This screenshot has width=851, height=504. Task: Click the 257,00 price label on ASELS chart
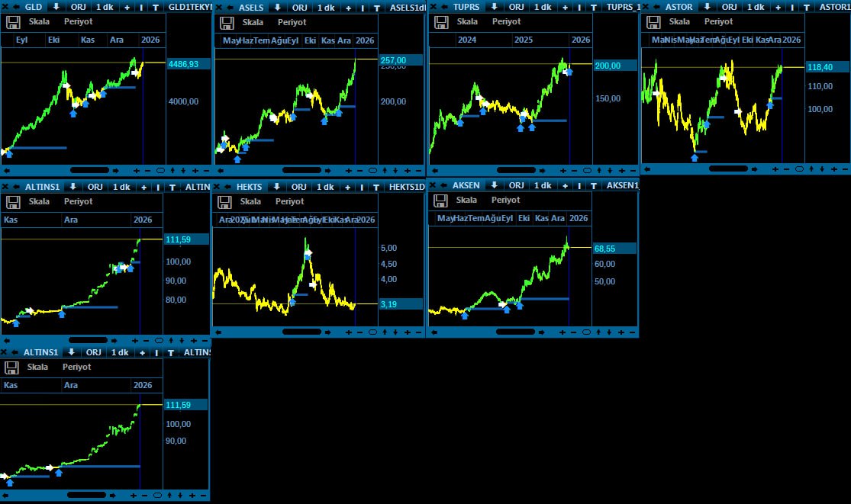401,60
